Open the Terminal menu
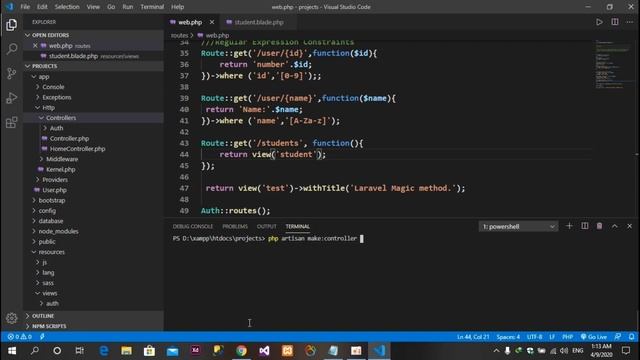Viewport: 640px width, 360px height. (152, 7)
